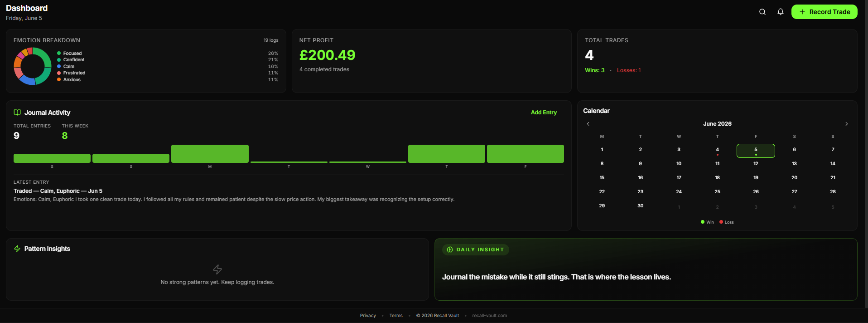868x323 pixels.
Task: Go to next month in Calendar
Action: pos(846,124)
